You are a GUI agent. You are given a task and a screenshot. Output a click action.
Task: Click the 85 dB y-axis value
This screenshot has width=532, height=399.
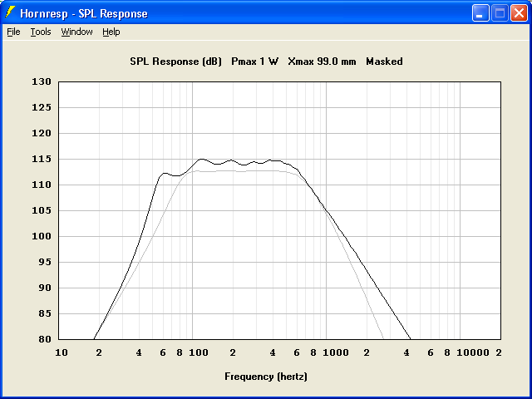45,314
